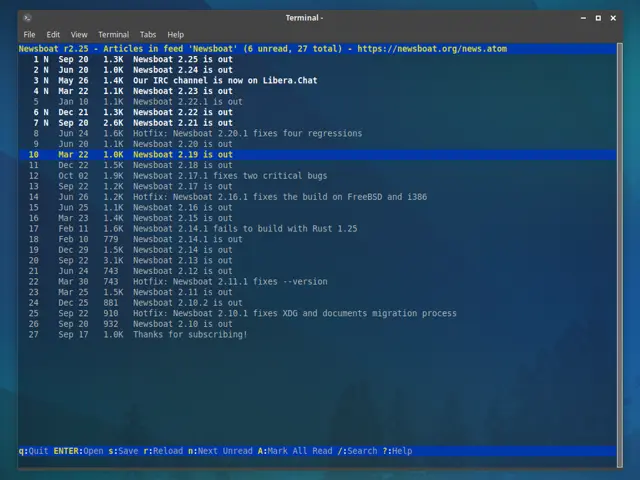The height and width of the screenshot is (480, 640).
Task: Click 'n:Next Unread' hint in bottom bar
Action: click(x=220, y=451)
